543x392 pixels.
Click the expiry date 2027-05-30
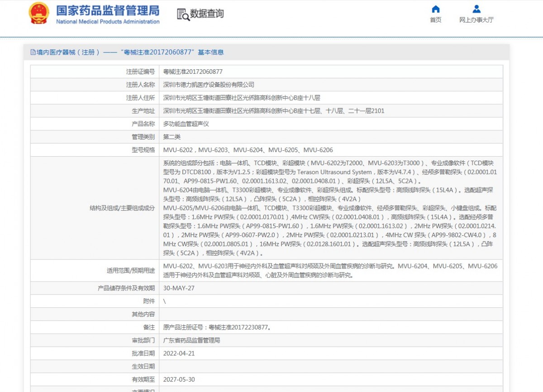tap(179, 379)
